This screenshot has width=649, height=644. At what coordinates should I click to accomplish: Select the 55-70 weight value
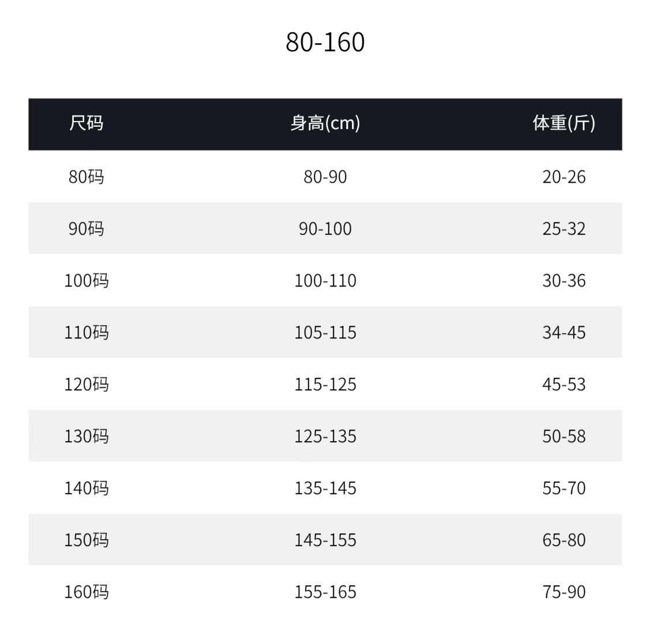tap(564, 488)
